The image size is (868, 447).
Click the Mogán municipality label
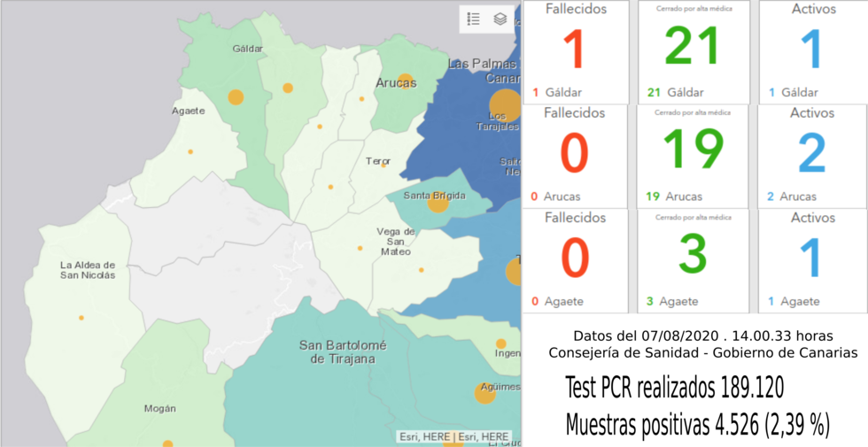point(159,408)
